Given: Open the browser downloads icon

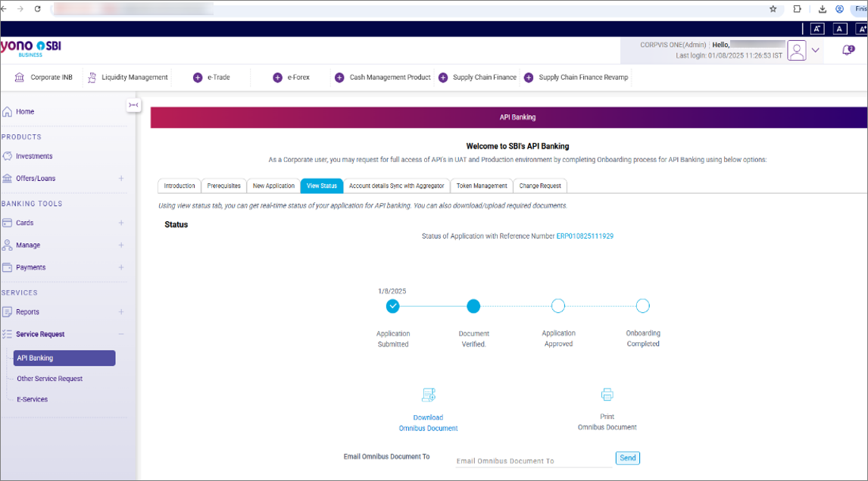Looking at the screenshot, I should tap(822, 9).
